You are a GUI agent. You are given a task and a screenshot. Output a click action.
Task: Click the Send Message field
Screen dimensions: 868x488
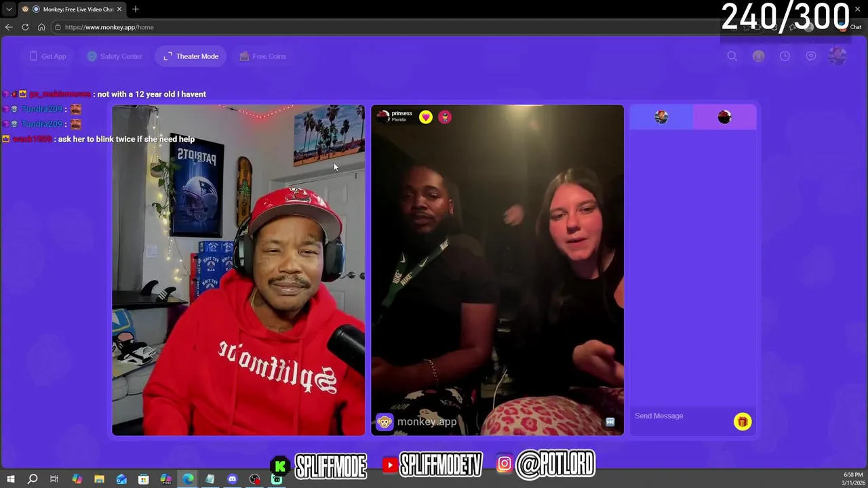click(681, 416)
